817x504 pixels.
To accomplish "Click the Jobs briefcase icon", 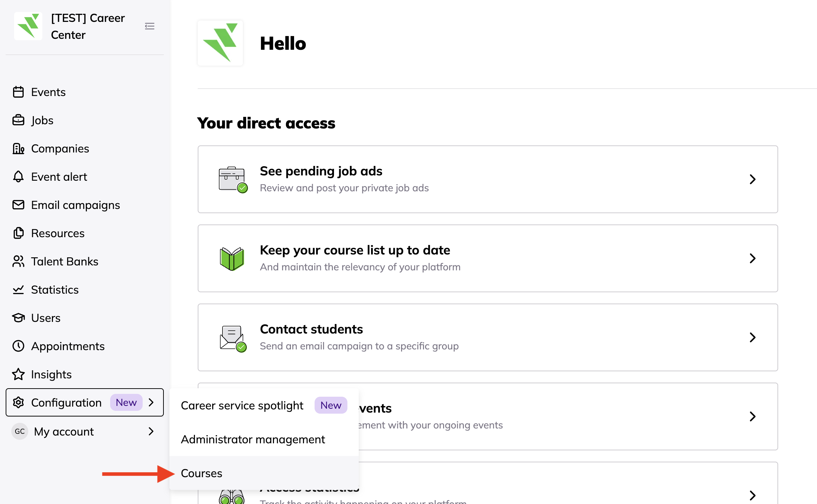I will [18, 120].
